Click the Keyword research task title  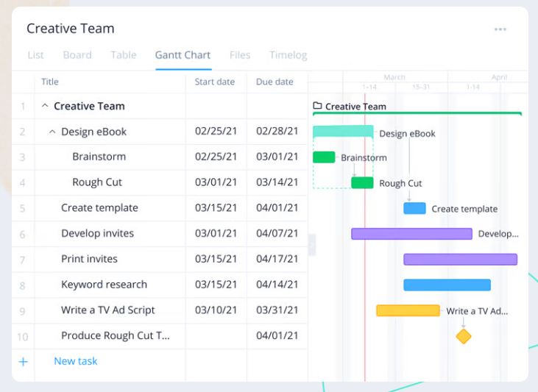[x=104, y=285]
